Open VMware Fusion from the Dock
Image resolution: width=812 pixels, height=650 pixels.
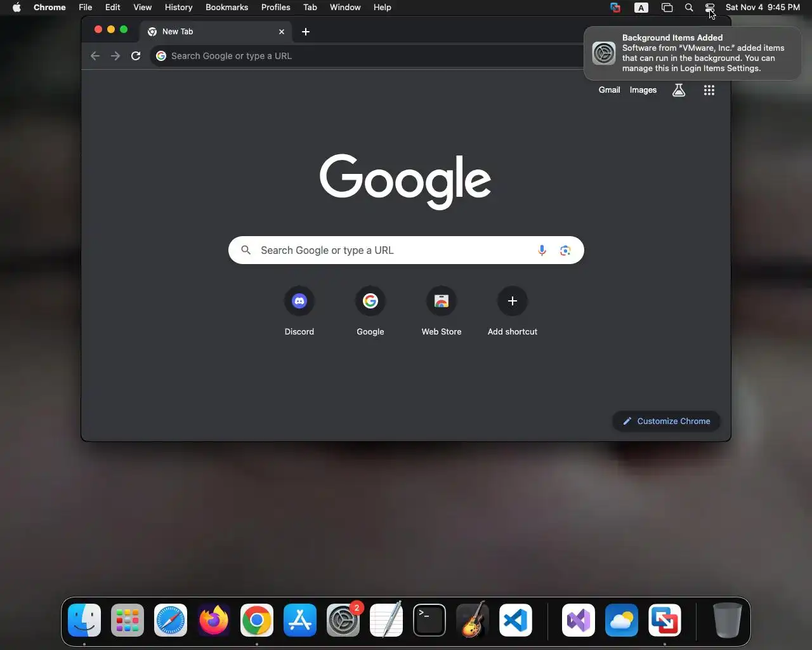click(665, 620)
